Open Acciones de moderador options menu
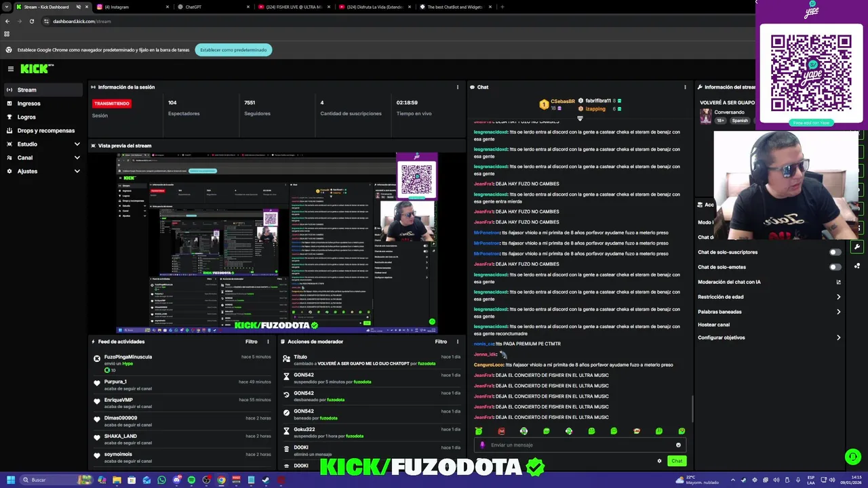Viewport: 868px width, 488px height. [457, 342]
